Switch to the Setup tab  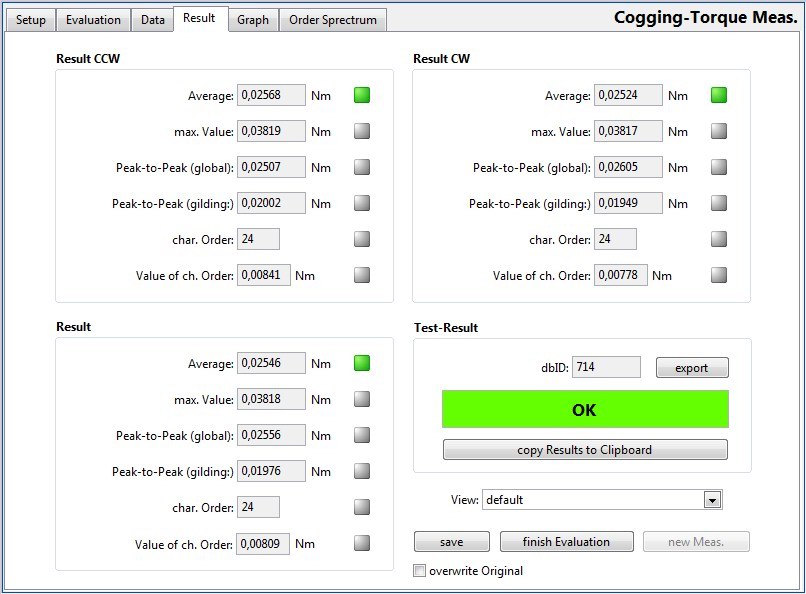31,20
